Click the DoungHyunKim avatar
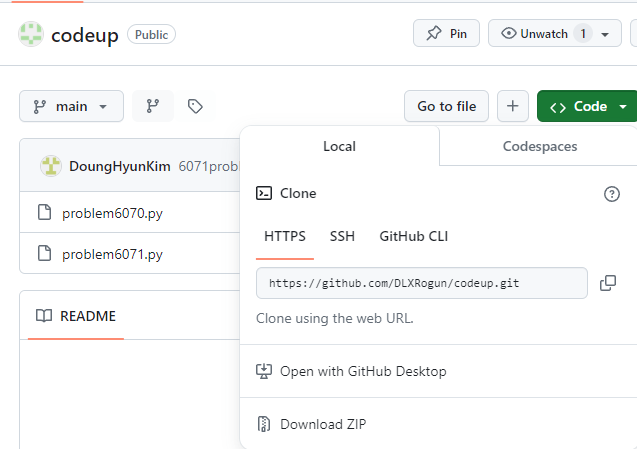Viewport: 637px width, 449px height. (x=51, y=166)
